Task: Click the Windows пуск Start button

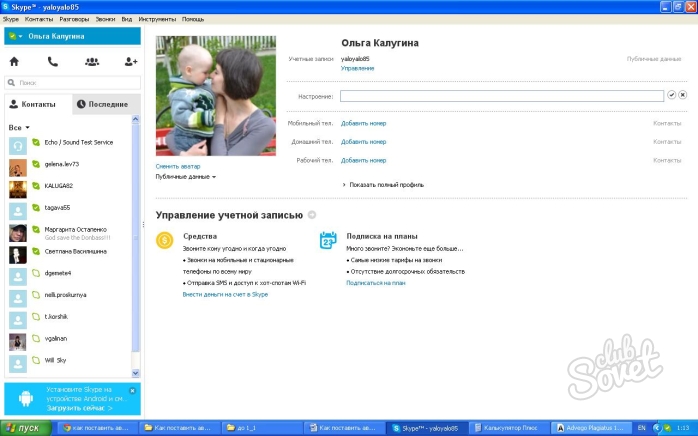Action: (x=24, y=427)
